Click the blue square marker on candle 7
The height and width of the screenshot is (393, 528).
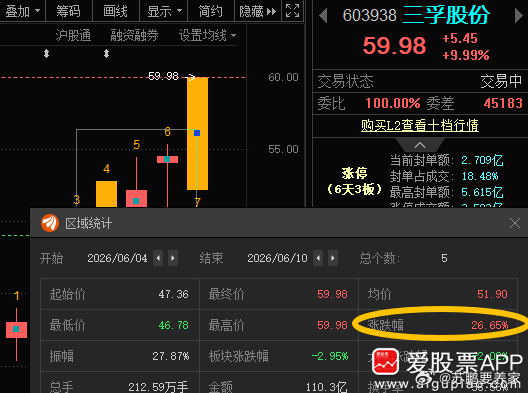tap(197, 133)
